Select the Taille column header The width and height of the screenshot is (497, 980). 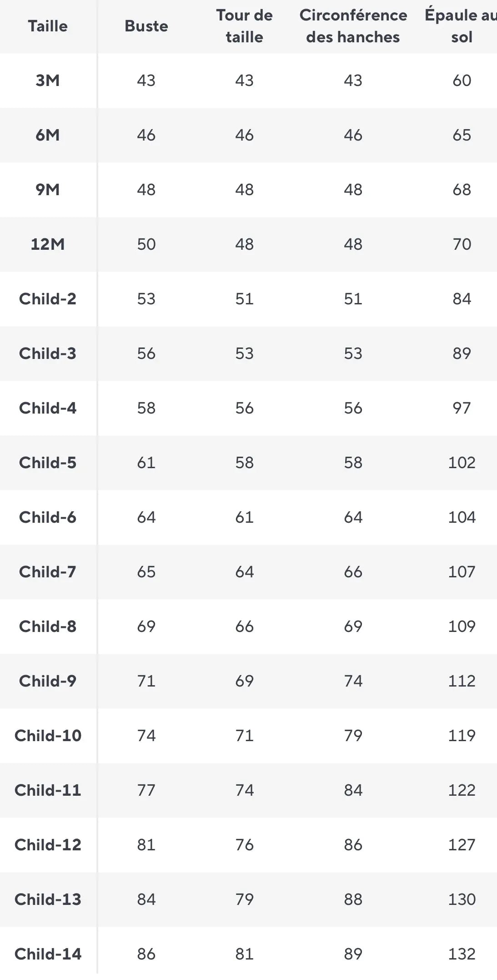[48, 26]
